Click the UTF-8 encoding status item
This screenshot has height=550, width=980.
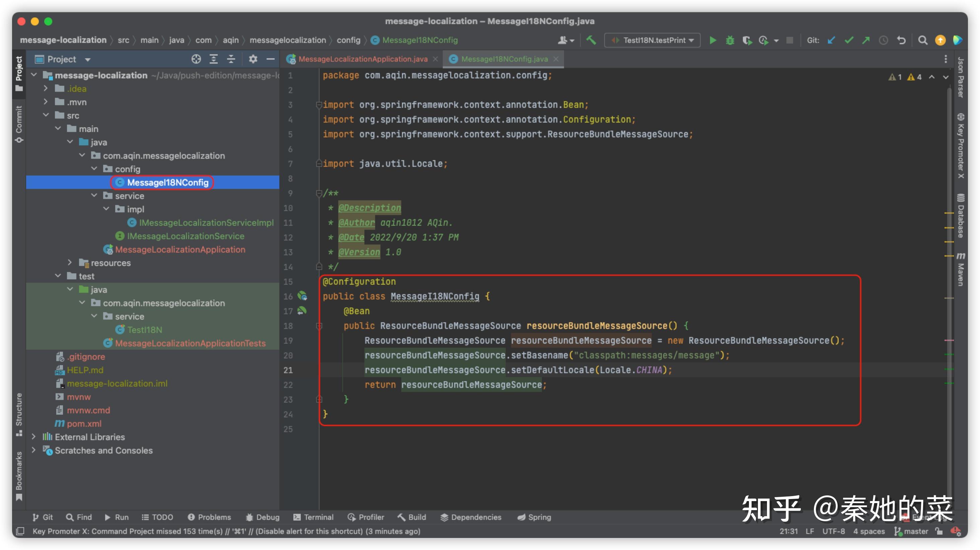pos(833,531)
